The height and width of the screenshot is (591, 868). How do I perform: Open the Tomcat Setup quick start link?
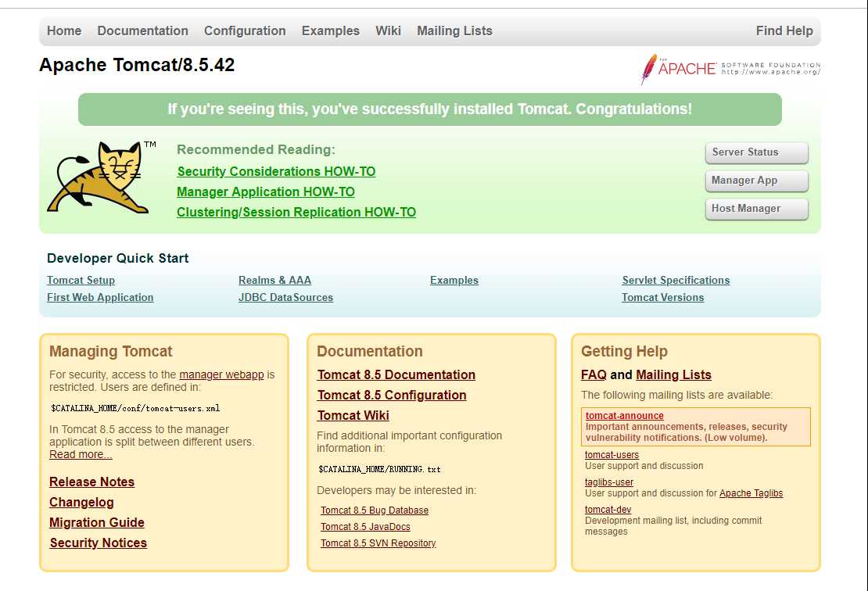point(81,281)
